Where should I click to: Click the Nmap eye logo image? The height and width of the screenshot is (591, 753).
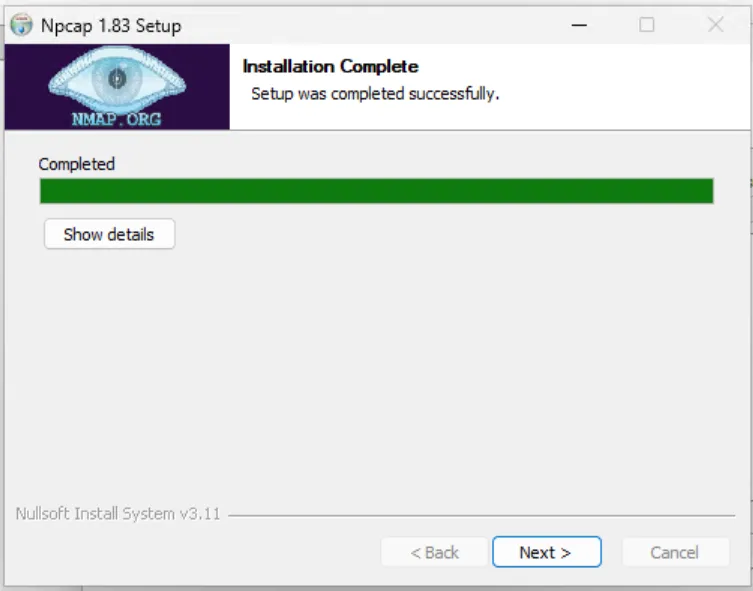coord(117,79)
